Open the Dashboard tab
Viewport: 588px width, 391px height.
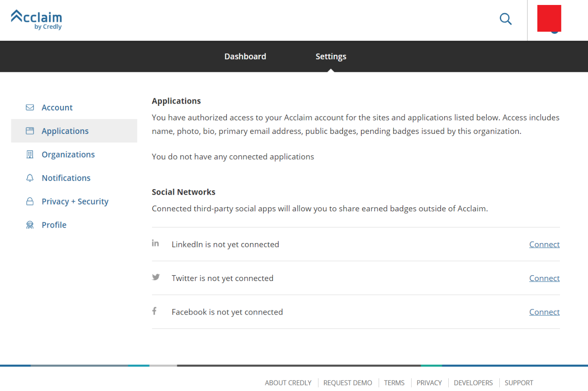245,57
